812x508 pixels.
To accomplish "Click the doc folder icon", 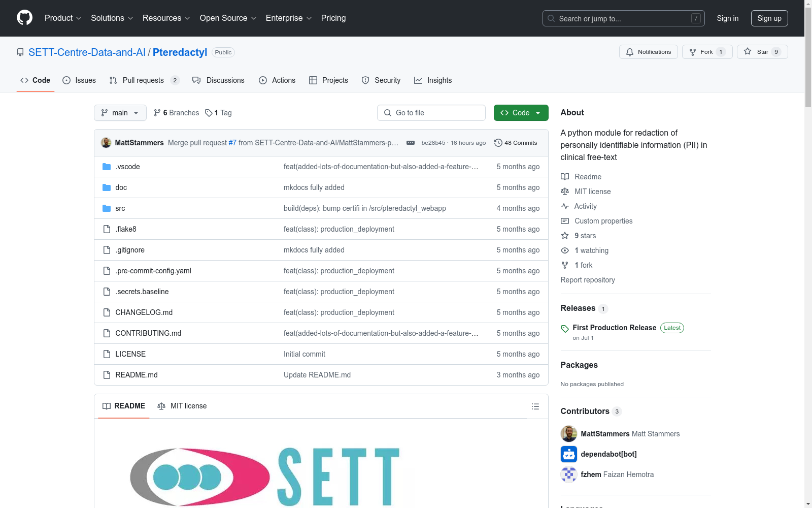I will tap(107, 187).
